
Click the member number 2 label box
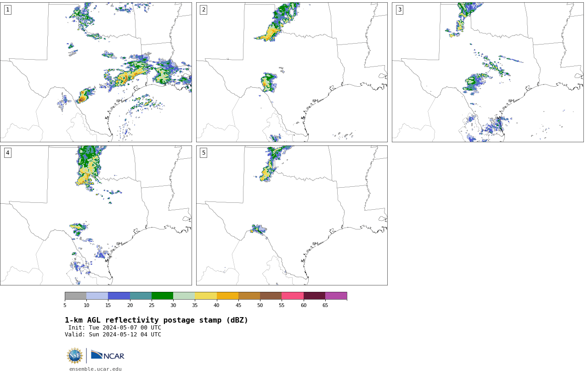point(204,10)
